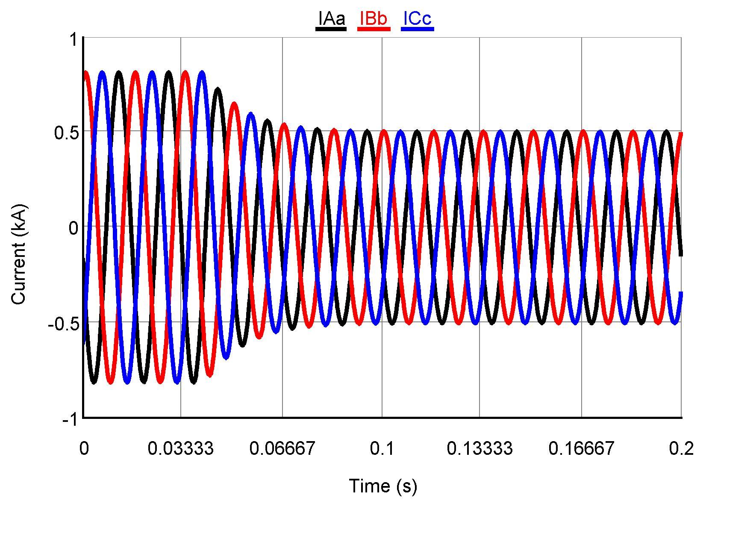This screenshot has width=756, height=542.
Task: Click the "Time (s)" axis title
Action: tap(383, 486)
